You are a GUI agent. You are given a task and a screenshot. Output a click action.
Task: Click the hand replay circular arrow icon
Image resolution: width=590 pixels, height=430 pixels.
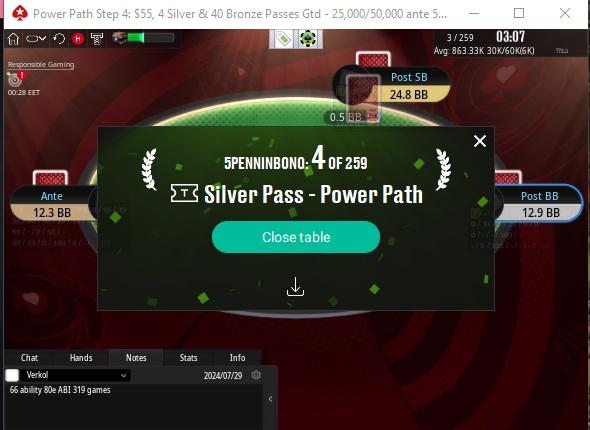coord(59,39)
